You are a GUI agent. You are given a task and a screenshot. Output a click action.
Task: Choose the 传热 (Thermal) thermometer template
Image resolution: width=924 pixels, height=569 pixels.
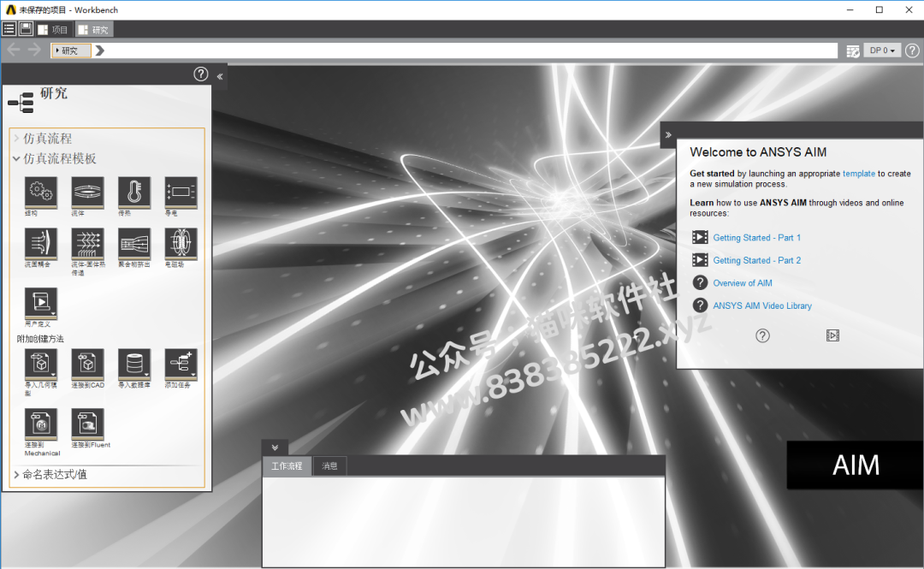tap(133, 193)
